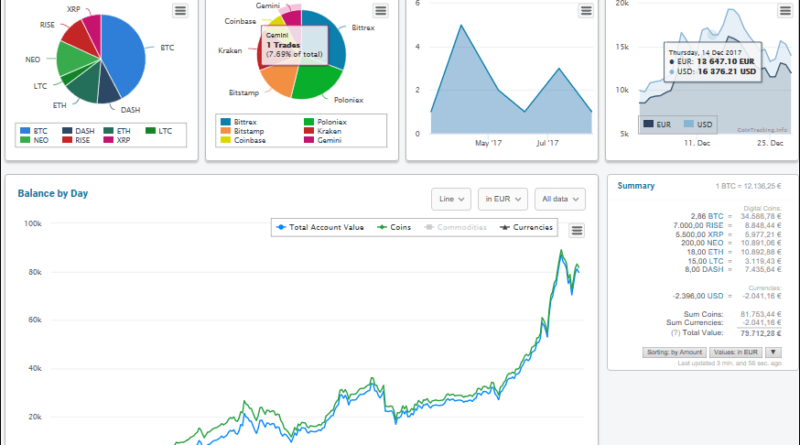Viewport: 800px width, 445px height.
Task: Open the USD currency link in Summary
Action: pos(715,296)
